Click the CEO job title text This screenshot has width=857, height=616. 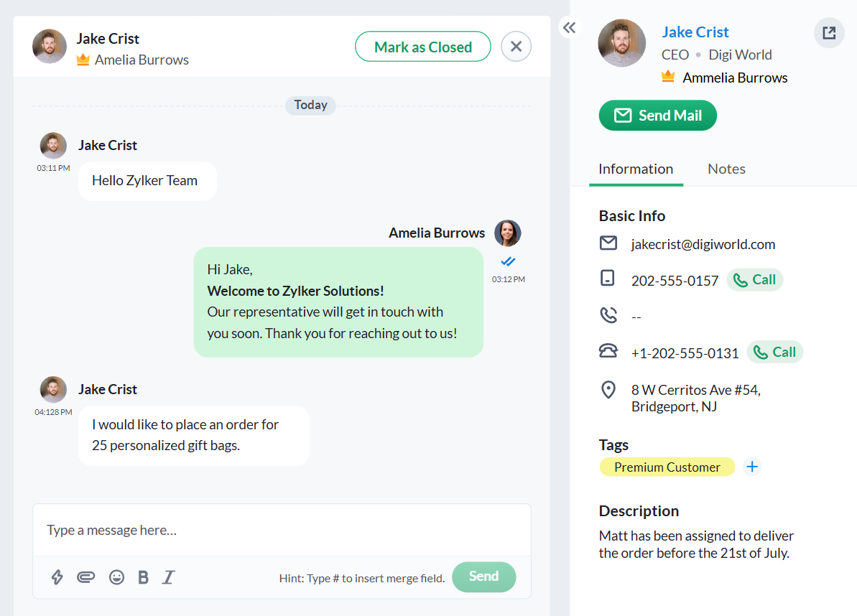675,55
